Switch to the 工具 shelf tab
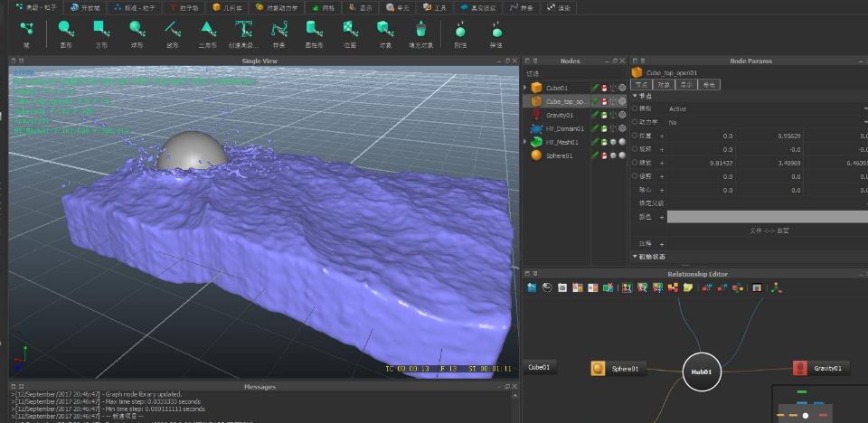The height and width of the screenshot is (423, 868). (435, 8)
